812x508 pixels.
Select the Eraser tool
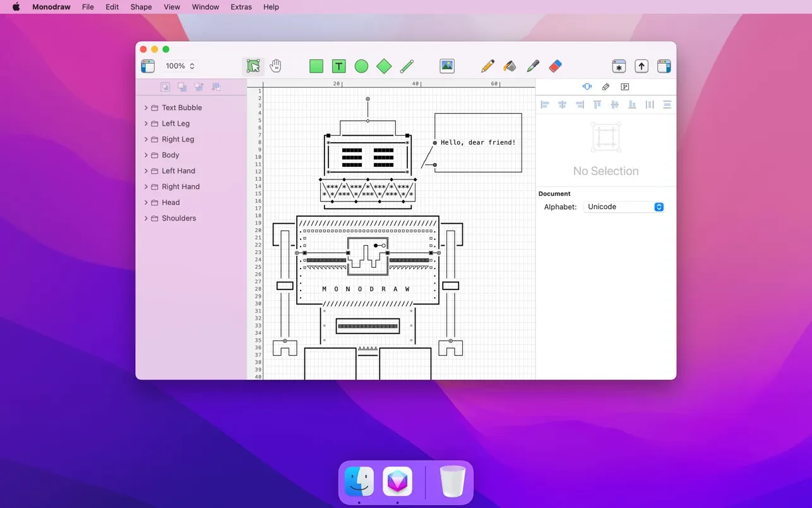click(x=555, y=66)
